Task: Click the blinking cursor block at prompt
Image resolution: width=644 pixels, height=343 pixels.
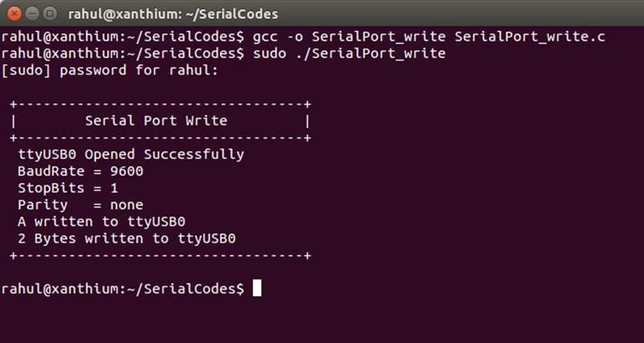Action: [257, 288]
